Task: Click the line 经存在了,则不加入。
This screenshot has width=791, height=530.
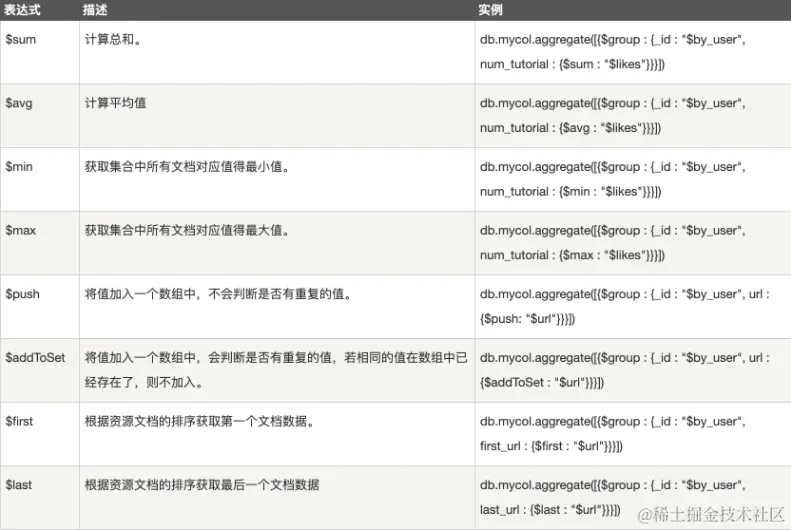Action: [144, 382]
